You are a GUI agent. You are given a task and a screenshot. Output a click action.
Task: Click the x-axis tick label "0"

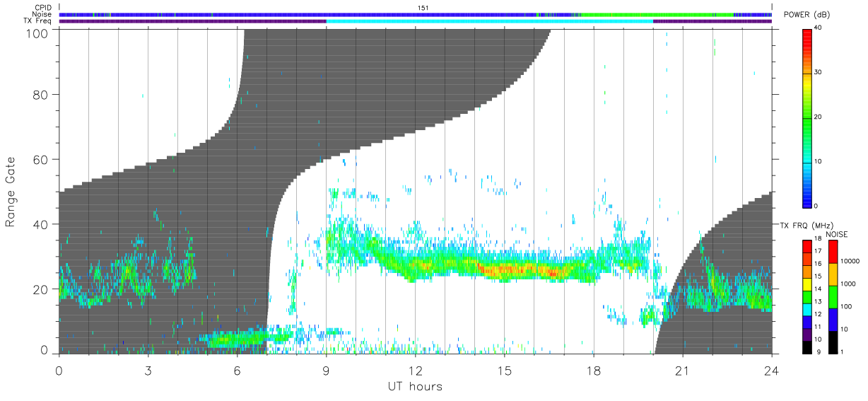click(59, 370)
